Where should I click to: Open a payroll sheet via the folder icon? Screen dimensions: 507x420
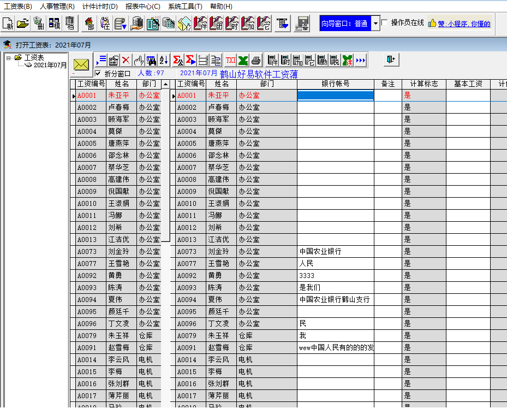coord(23,23)
